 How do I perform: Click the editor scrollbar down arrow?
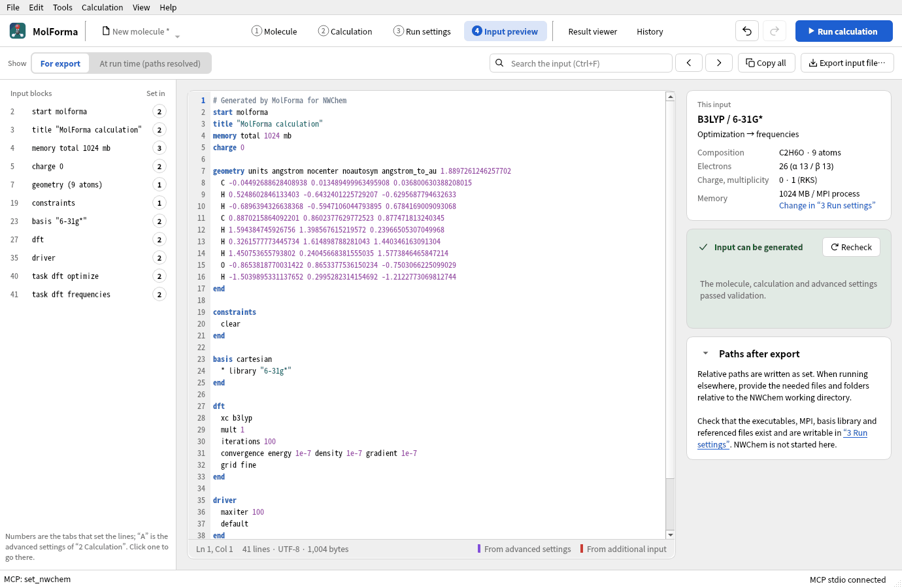click(670, 534)
